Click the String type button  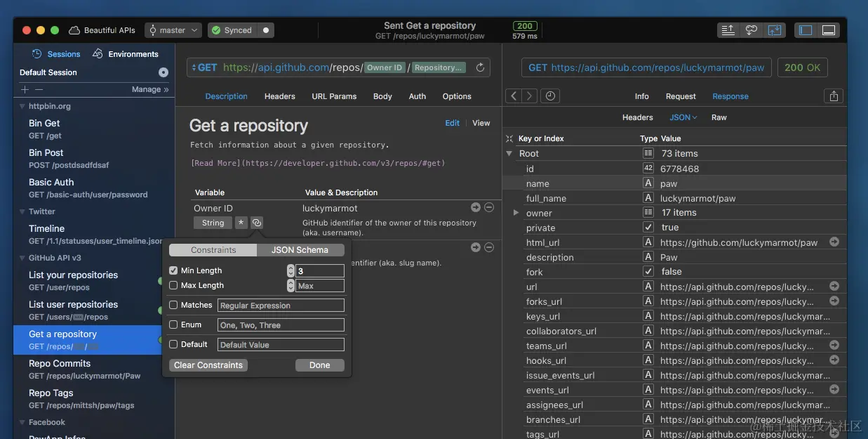point(213,223)
